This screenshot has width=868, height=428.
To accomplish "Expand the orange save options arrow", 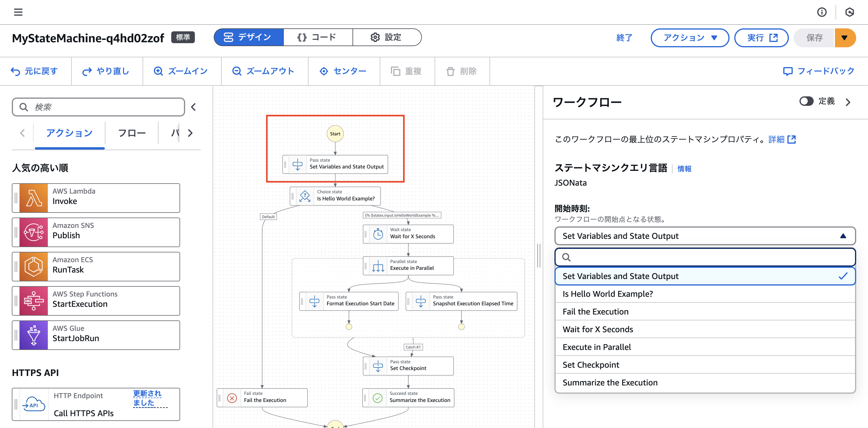I will (844, 38).
